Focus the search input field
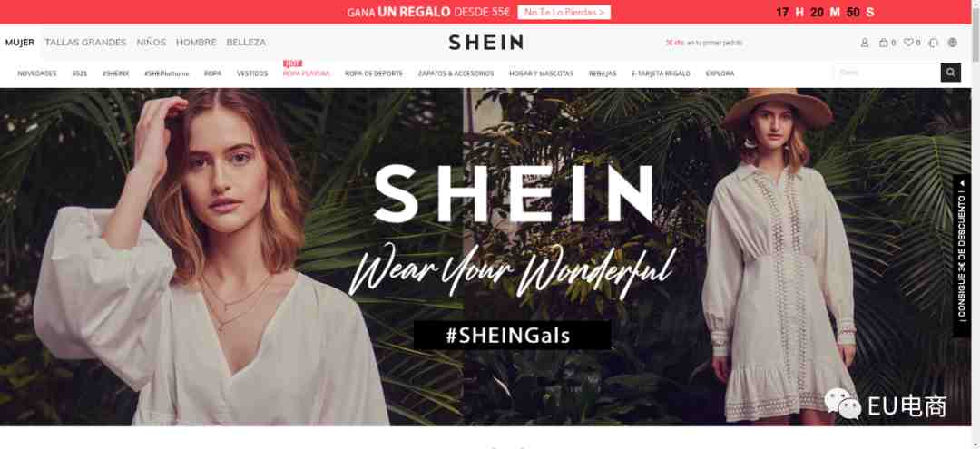The width and height of the screenshot is (980, 449). pos(887,73)
